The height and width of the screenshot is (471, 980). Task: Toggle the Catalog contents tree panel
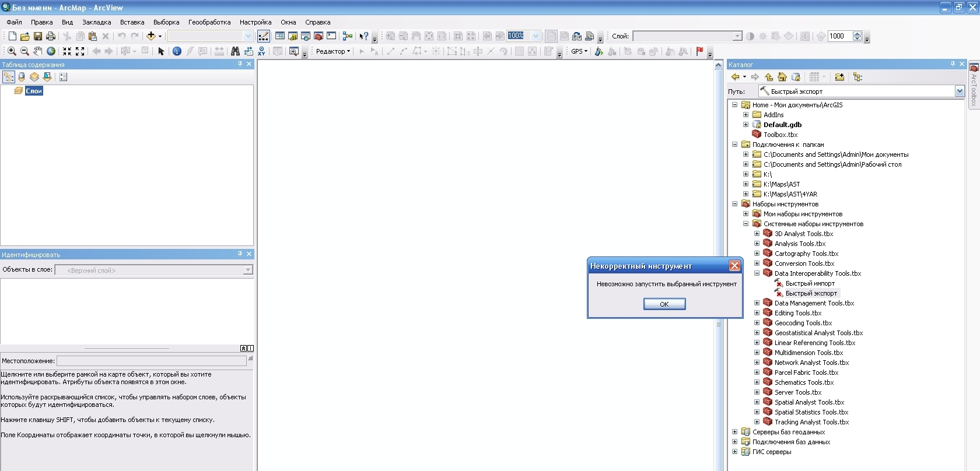[x=857, y=77]
